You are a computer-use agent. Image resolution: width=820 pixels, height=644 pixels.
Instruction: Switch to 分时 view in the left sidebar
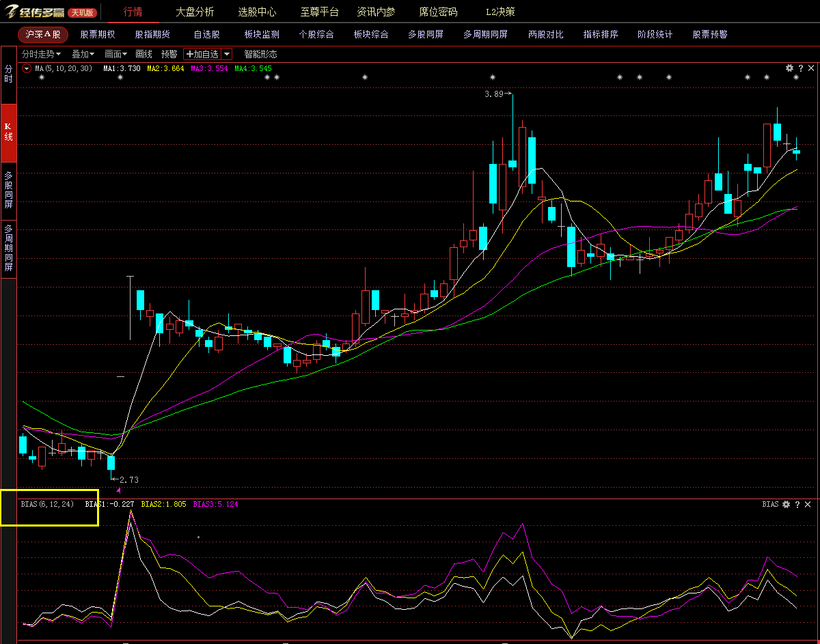click(x=8, y=74)
